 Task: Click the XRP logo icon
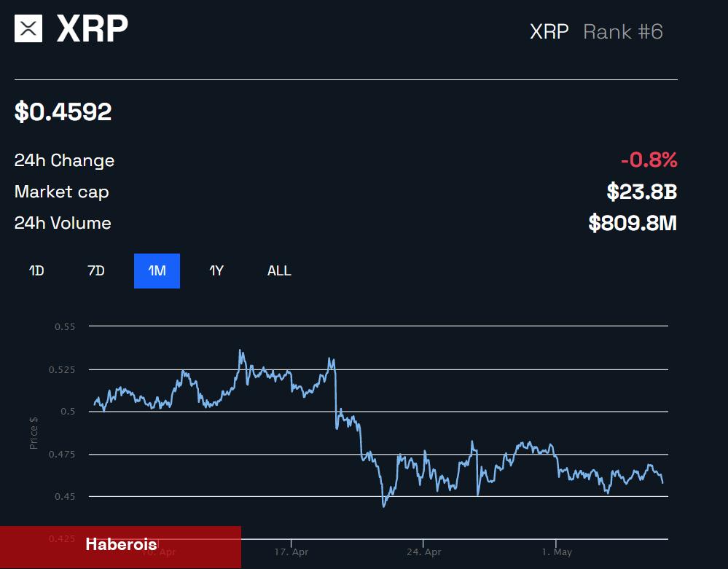[x=28, y=28]
